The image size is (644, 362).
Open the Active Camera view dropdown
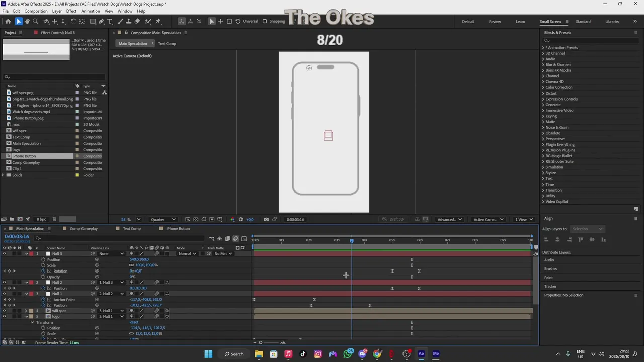pos(488,219)
